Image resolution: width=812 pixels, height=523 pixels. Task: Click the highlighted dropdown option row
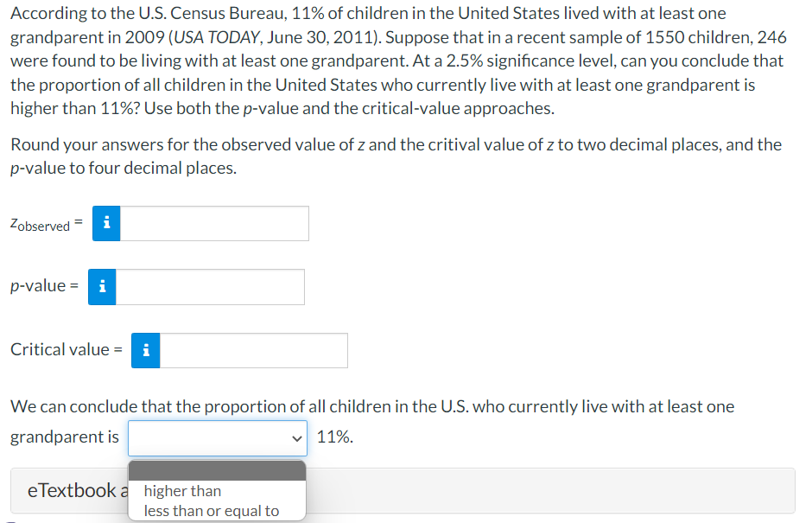pyautogui.click(x=217, y=469)
